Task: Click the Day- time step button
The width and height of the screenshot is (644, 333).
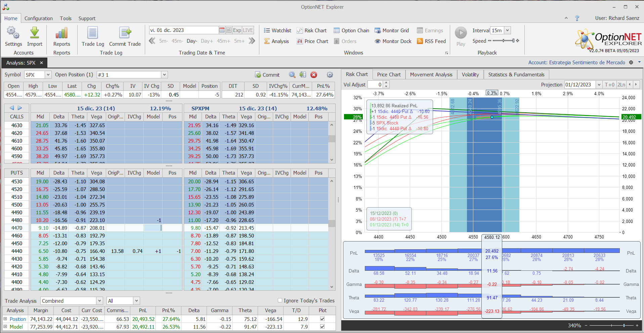Action: pyautogui.click(x=191, y=41)
